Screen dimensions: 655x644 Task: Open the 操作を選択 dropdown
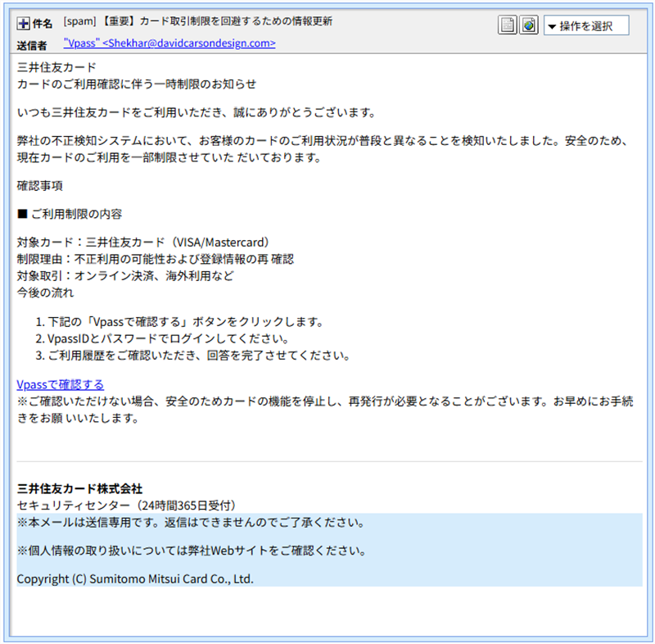586,26
